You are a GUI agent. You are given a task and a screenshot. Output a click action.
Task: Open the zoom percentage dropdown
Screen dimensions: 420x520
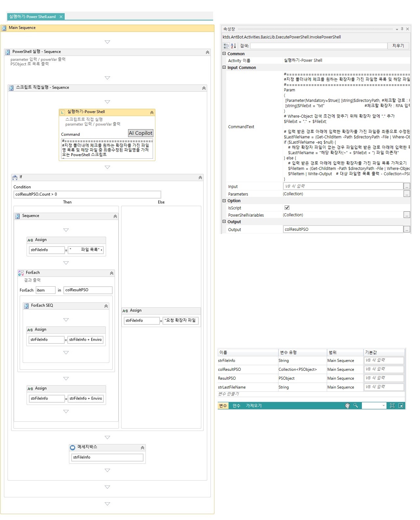point(383,406)
